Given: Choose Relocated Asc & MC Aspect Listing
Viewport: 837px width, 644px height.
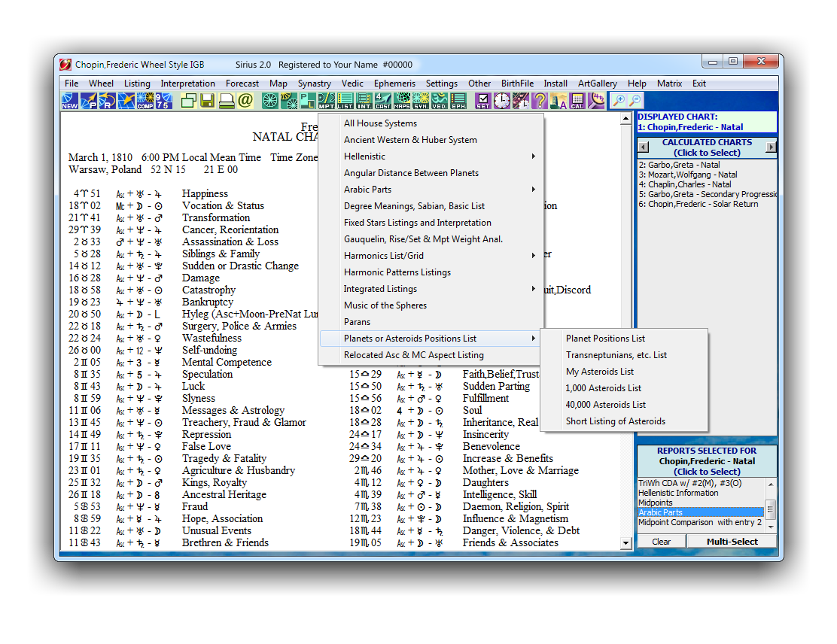Looking at the screenshot, I should pyautogui.click(x=431, y=355).
